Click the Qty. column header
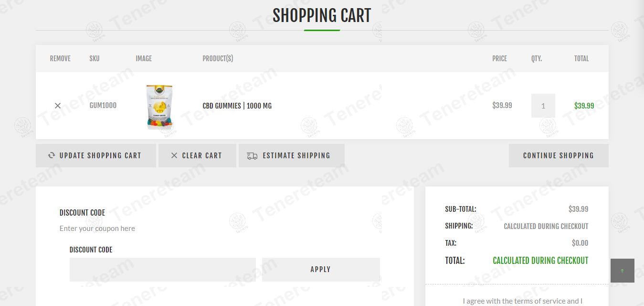Viewport: 644px width, 306px height. (x=537, y=58)
